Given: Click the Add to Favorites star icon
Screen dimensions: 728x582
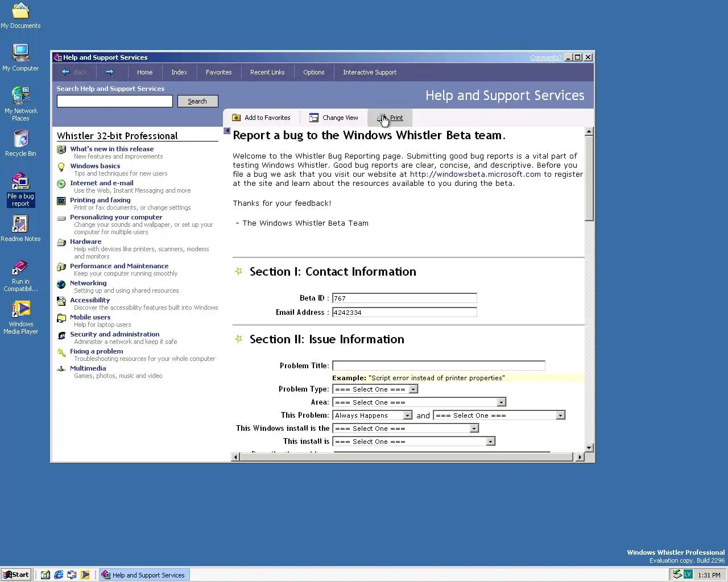Looking at the screenshot, I should tap(236, 118).
